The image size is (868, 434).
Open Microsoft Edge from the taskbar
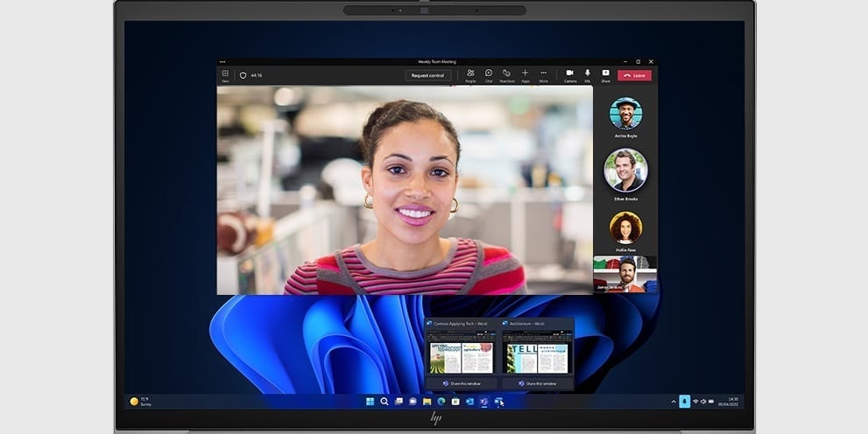(441, 402)
